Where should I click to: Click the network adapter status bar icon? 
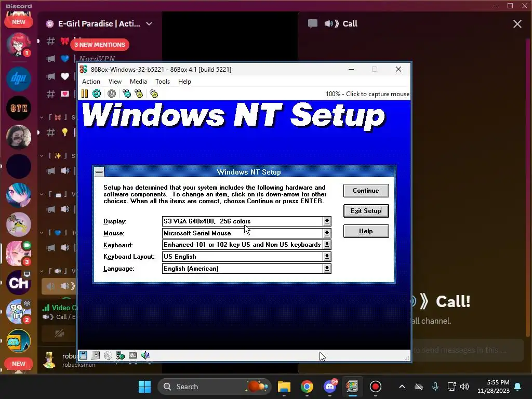[121, 355]
